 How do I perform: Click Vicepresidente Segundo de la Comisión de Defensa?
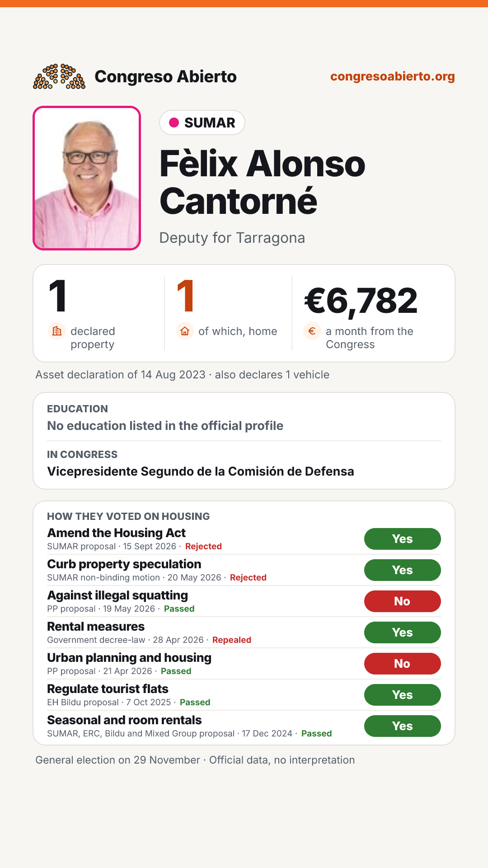point(201,472)
